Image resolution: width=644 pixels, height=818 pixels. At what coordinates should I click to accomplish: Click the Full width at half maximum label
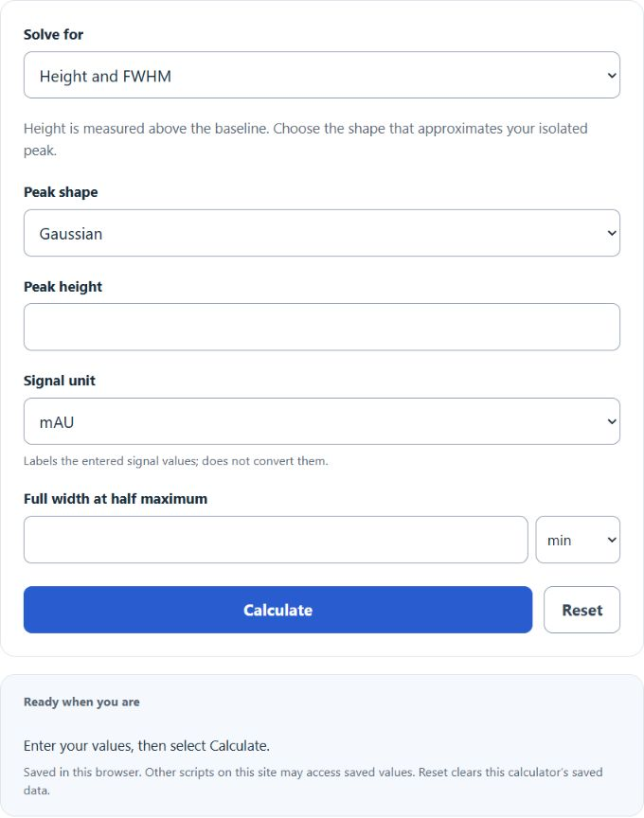point(116,499)
